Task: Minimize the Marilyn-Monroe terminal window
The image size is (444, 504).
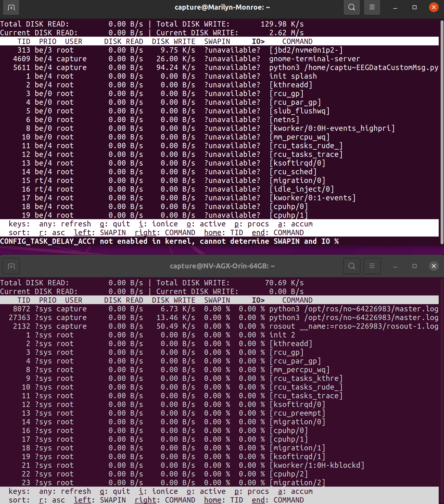Action: point(395,8)
